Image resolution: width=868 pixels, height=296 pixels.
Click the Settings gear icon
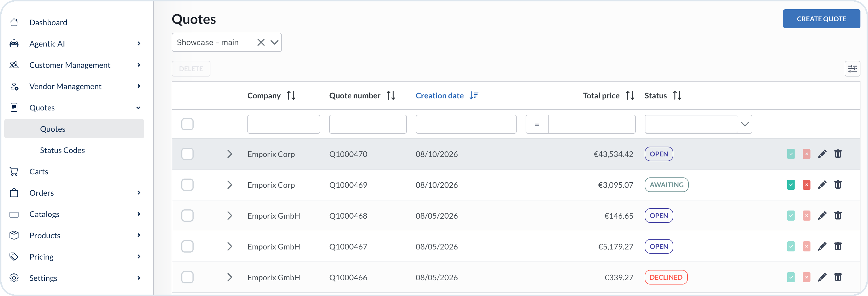pos(14,278)
